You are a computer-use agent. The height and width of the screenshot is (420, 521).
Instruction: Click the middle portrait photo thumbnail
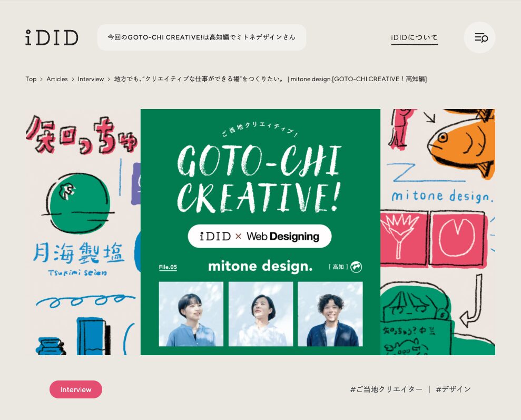(261, 314)
